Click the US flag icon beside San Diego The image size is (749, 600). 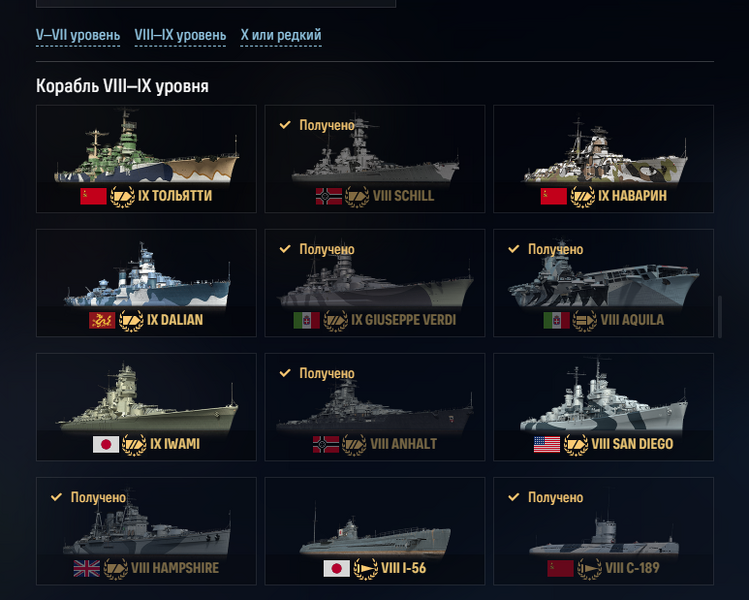coord(547,444)
